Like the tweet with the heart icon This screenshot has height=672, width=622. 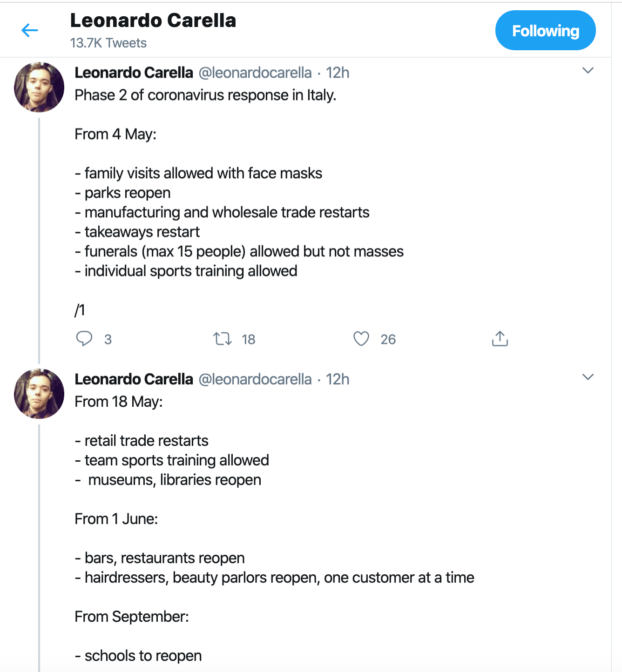click(361, 339)
